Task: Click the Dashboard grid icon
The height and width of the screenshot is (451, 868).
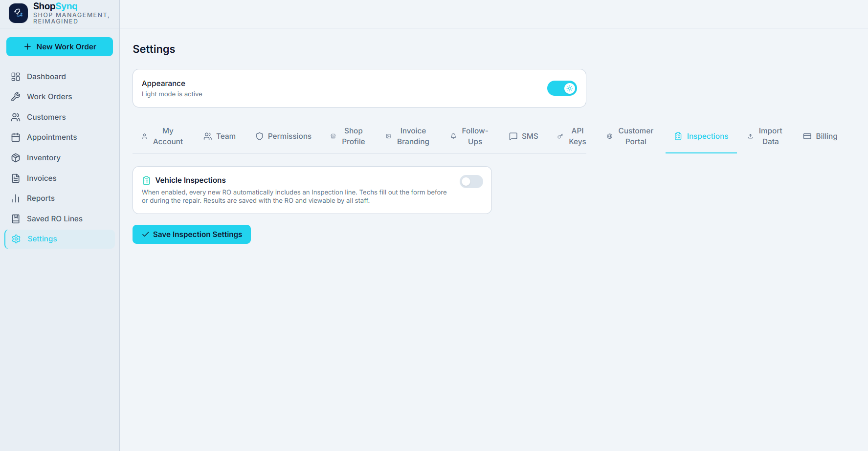Action: pos(16,77)
